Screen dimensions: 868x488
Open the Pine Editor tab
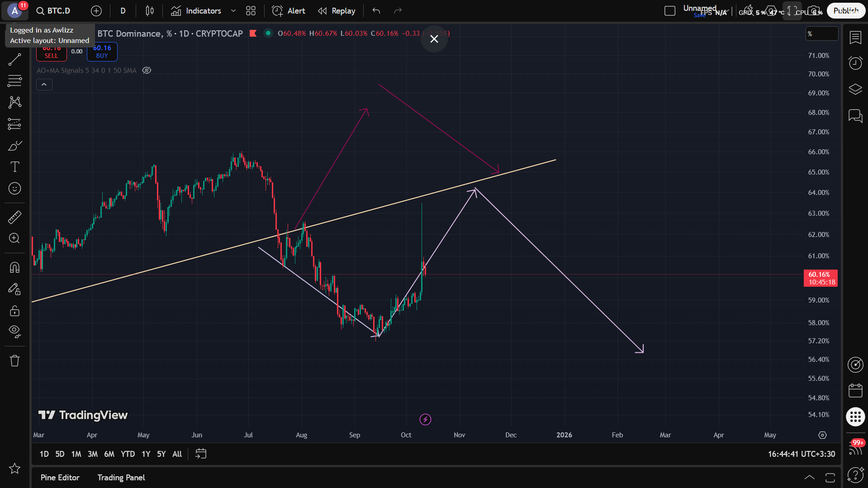[60, 478]
